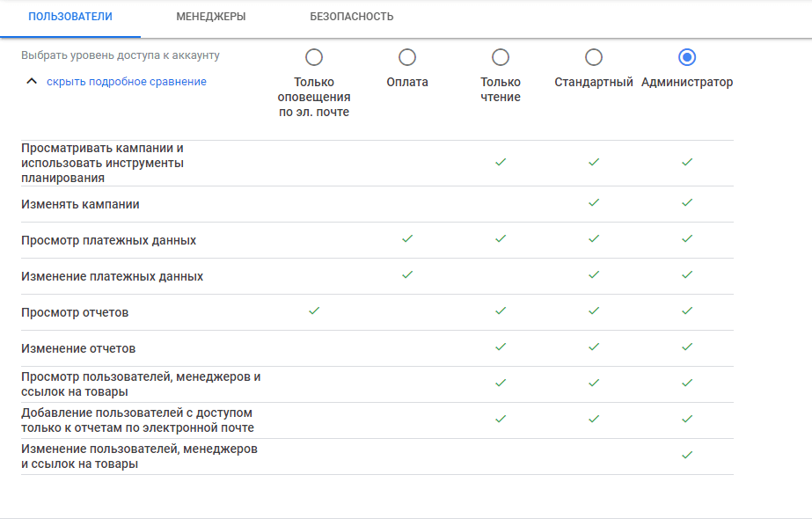Click the "Просмотр платежных данных" checkmark under Оплата

(x=407, y=238)
